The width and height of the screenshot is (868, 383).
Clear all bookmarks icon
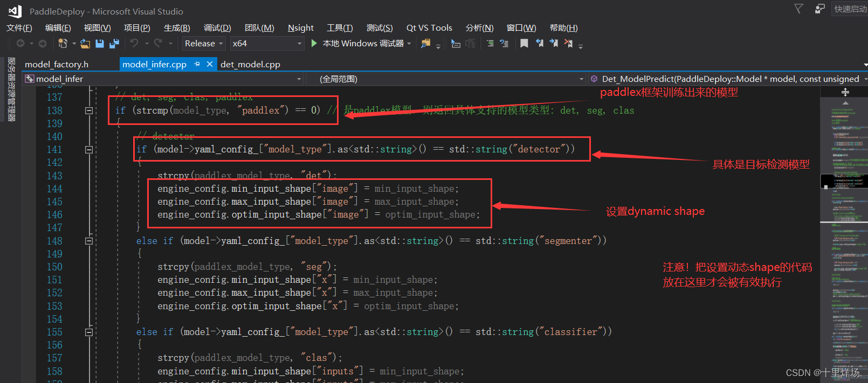(568, 43)
